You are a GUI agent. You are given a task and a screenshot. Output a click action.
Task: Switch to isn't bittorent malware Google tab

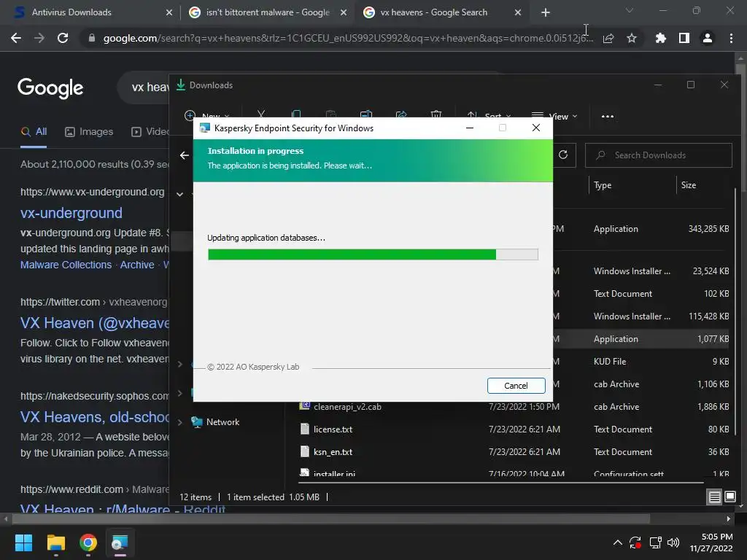(267, 12)
